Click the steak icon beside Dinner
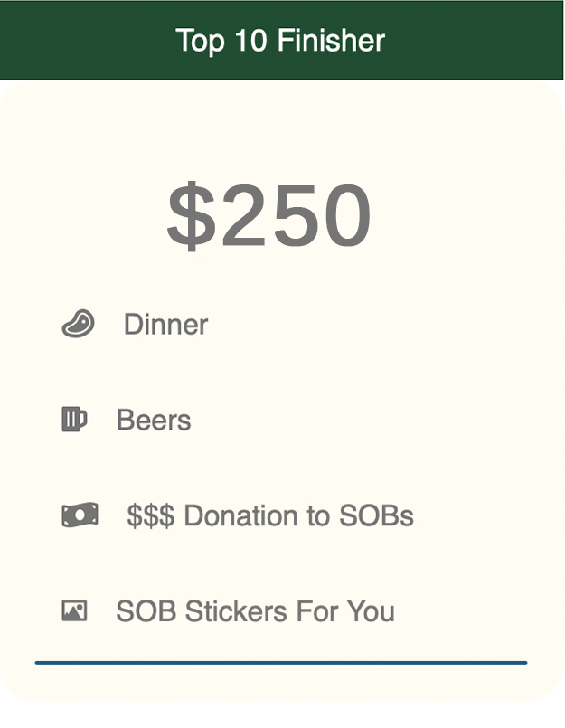 click(78, 324)
